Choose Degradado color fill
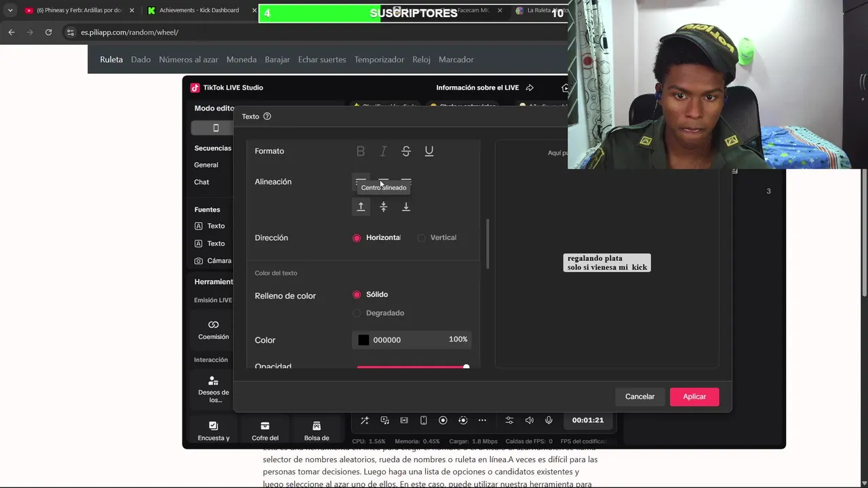Image resolution: width=868 pixels, height=488 pixels. click(x=378, y=313)
